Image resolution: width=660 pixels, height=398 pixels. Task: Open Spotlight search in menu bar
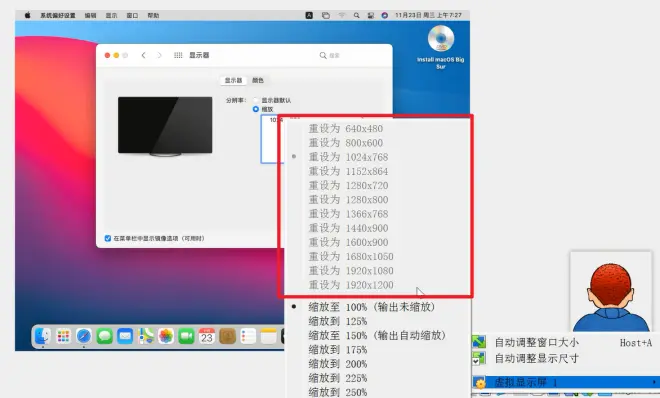coord(357,15)
